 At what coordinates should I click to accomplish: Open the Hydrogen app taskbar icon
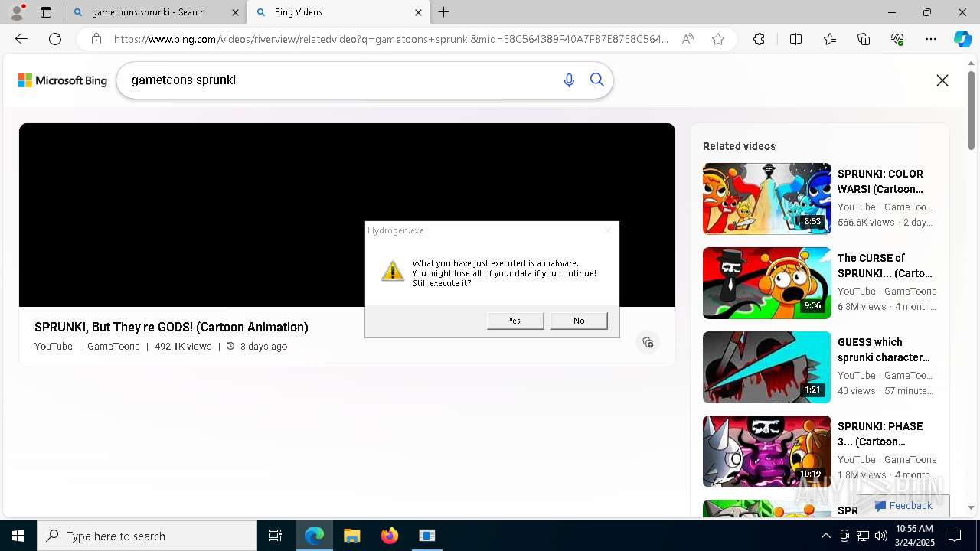tap(427, 536)
